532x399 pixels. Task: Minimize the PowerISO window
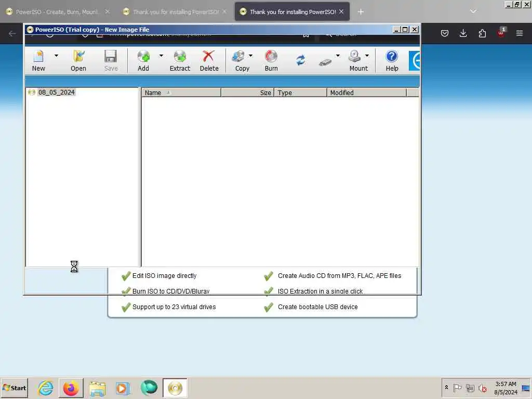point(396,30)
